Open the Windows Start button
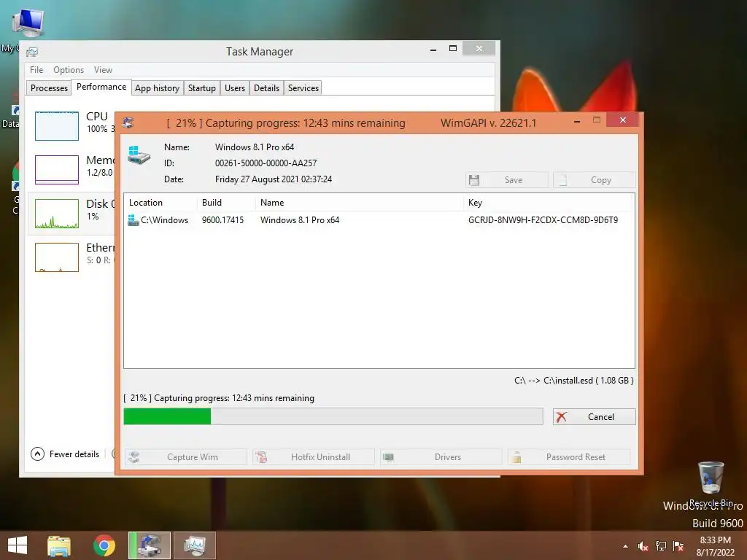This screenshot has width=747, height=560. tap(18, 545)
